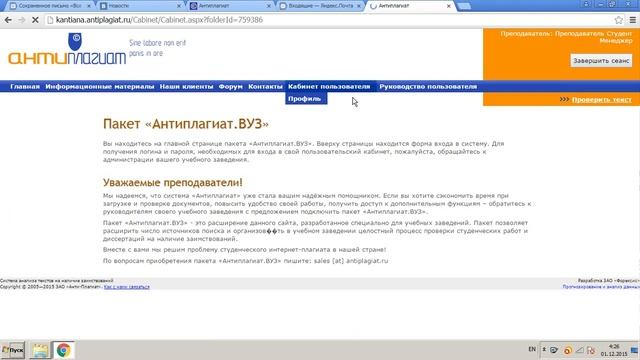The width and height of the screenshot is (640, 360).
Task: Stop loading the page
Action: pyautogui.click(x=35, y=20)
